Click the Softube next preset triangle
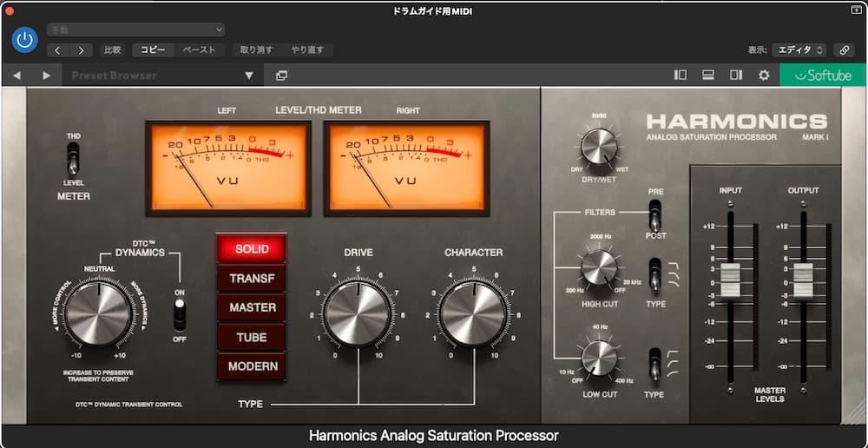This screenshot has height=448, width=868. pyautogui.click(x=47, y=76)
